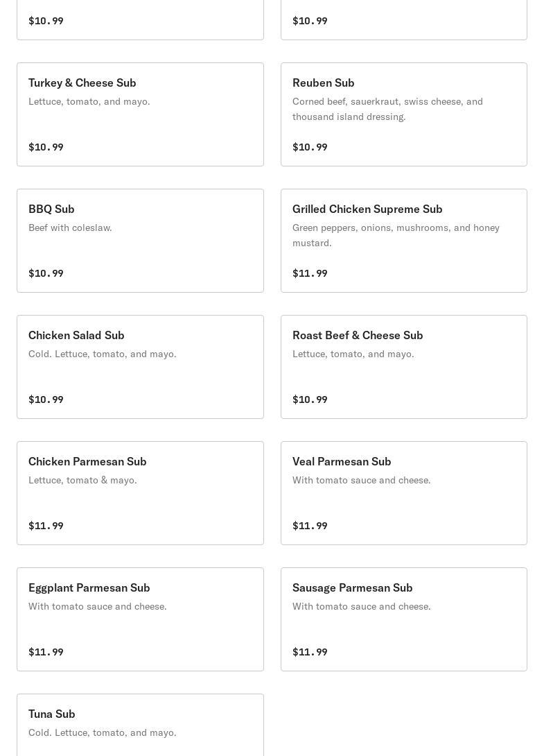Choose the Veal Parmesan Sub card
This screenshot has width=544, height=756.
403,493
